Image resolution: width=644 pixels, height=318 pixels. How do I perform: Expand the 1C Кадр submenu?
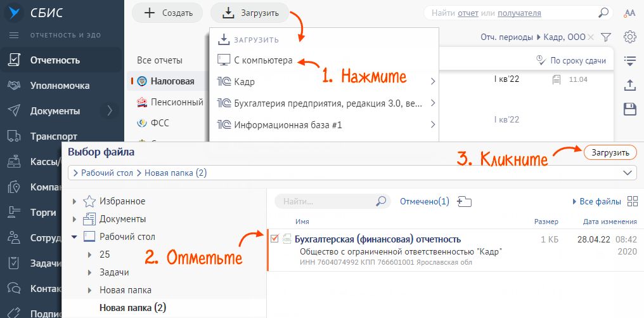(432, 82)
